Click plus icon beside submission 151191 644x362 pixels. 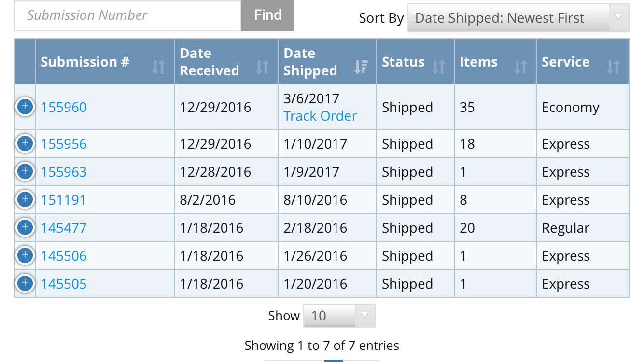(x=25, y=199)
